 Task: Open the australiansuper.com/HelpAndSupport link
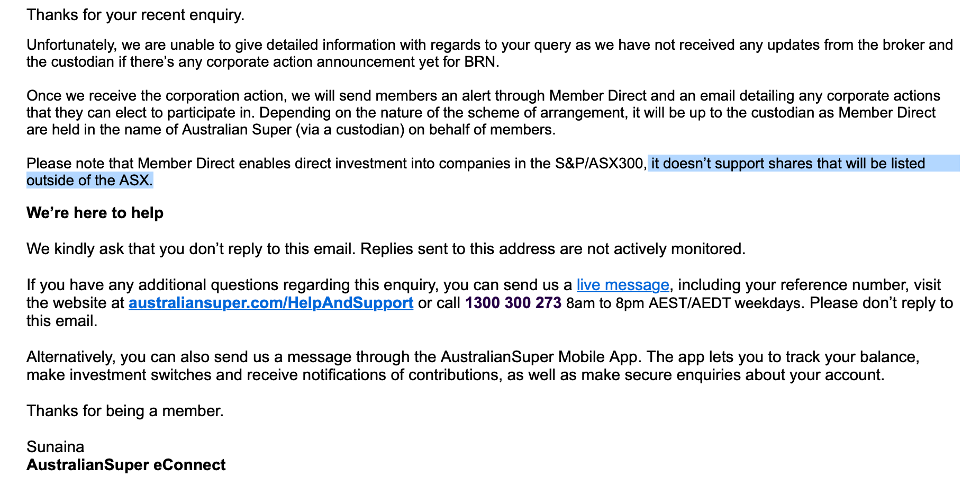point(270,303)
